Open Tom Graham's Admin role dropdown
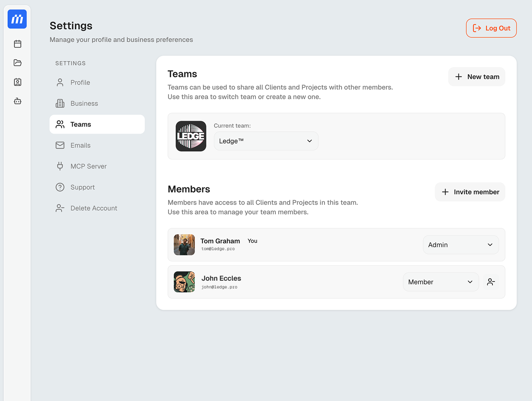The image size is (532, 401). (461, 245)
